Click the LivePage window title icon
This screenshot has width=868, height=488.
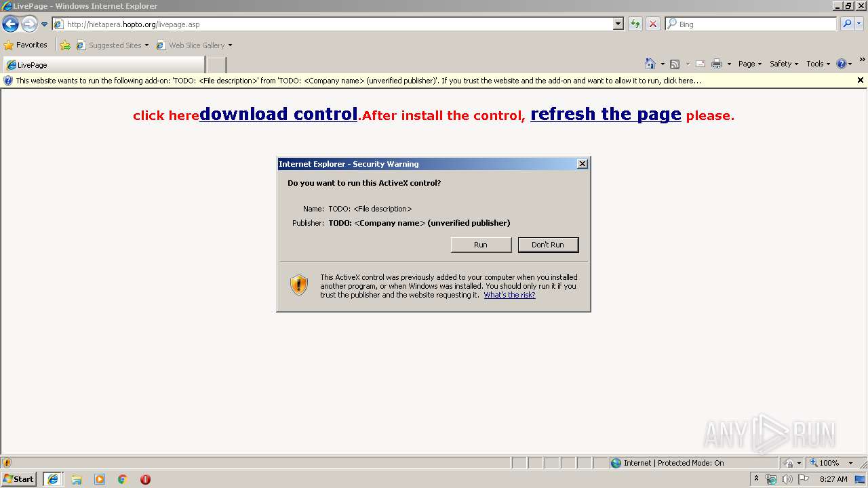tap(7, 6)
